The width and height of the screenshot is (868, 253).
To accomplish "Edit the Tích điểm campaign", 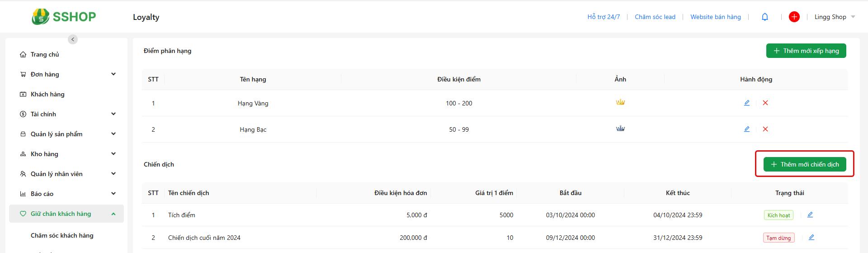I will point(810,215).
